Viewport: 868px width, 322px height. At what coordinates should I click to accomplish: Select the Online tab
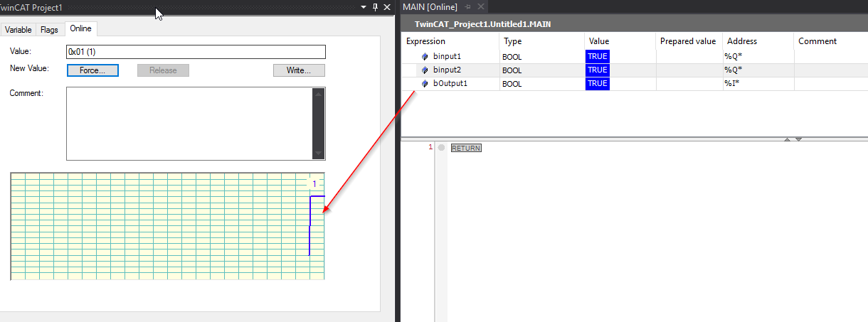tap(80, 28)
